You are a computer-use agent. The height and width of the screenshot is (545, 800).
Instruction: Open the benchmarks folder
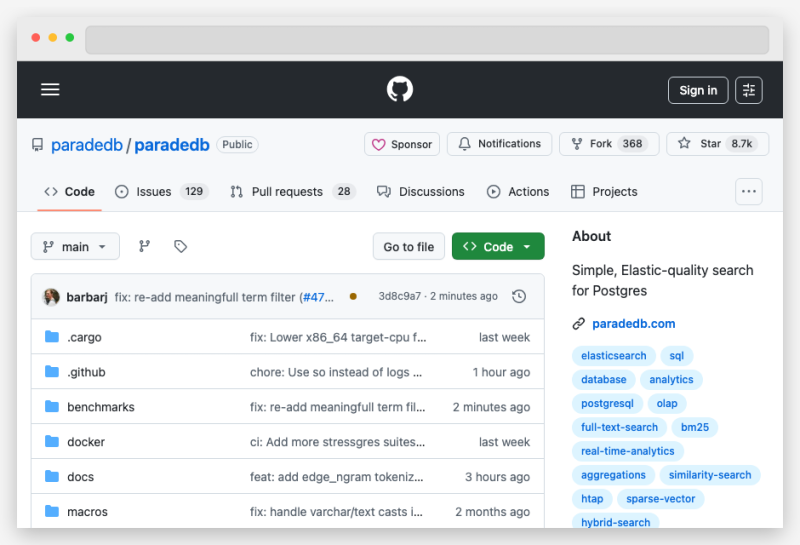[x=101, y=407]
